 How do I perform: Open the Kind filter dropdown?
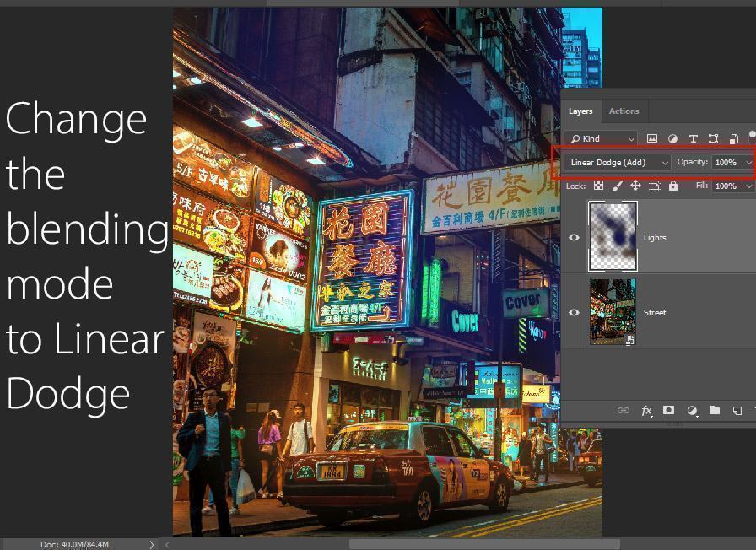click(x=602, y=138)
